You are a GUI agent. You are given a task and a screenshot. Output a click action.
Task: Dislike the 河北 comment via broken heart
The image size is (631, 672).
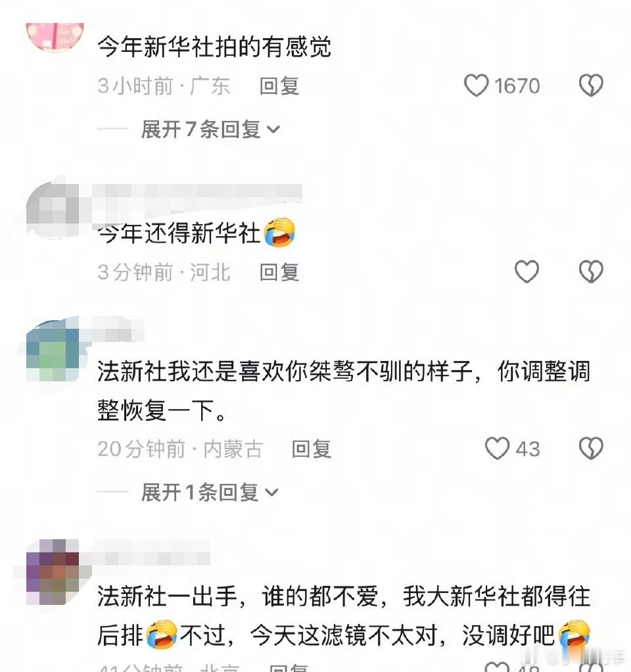coord(591,272)
